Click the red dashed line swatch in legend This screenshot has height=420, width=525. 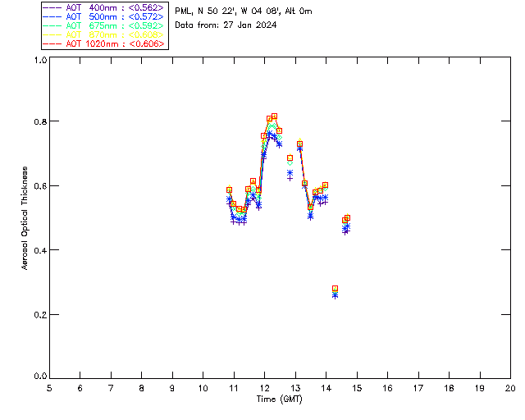52,43
